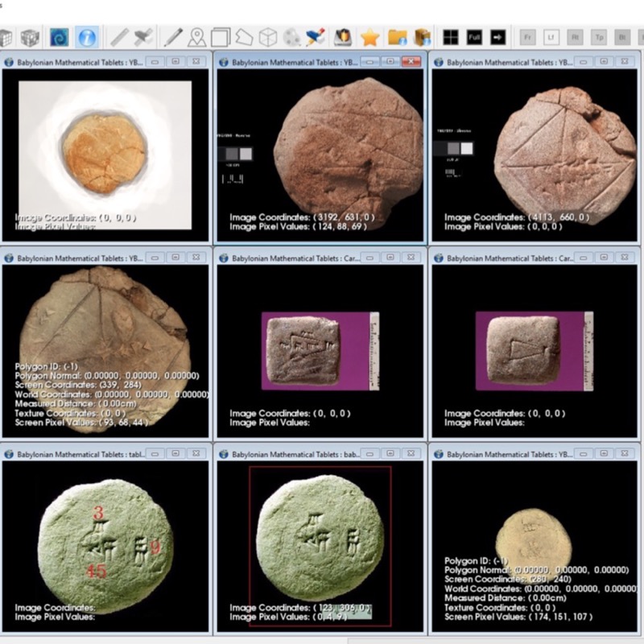Click the 3D wireframe box icon
The height and width of the screenshot is (644, 644).
267,37
